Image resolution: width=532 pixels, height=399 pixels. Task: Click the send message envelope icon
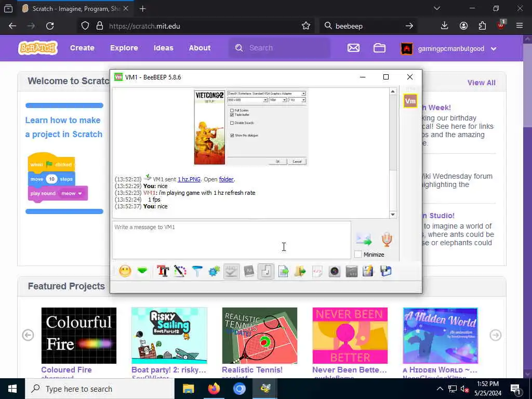364,239
